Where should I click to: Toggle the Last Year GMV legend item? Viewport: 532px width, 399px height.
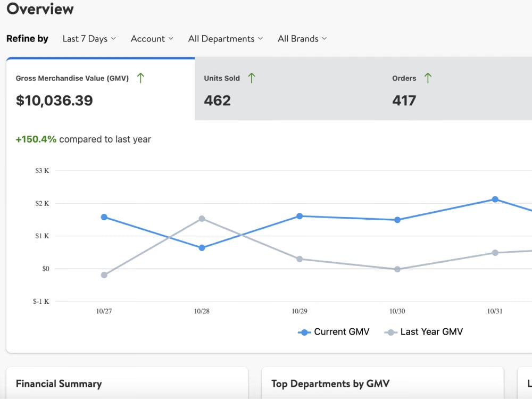pyautogui.click(x=423, y=332)
